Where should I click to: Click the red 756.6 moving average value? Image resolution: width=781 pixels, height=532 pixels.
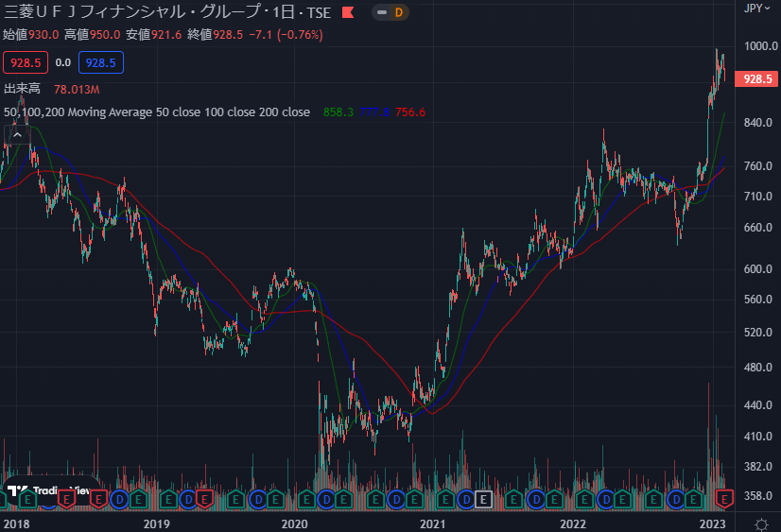[x=410, y=112]
